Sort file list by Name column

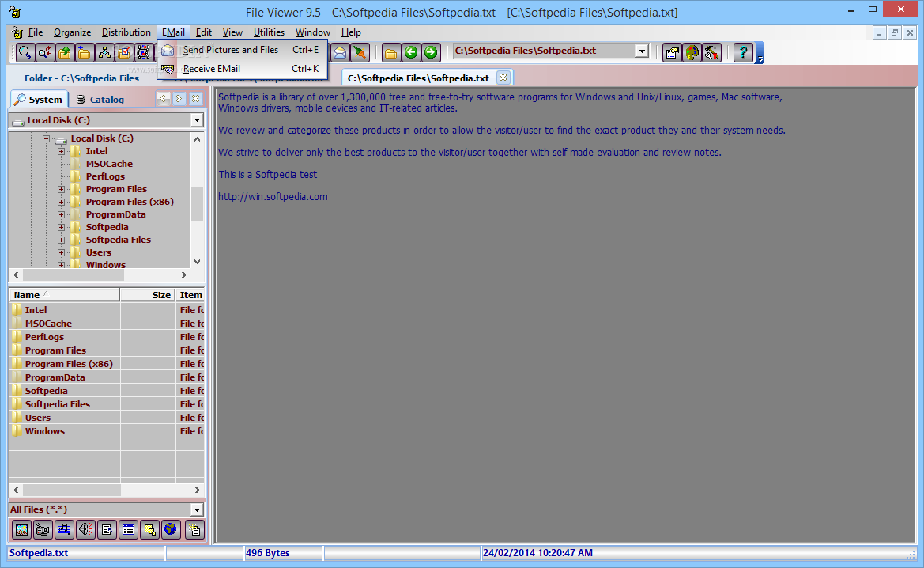(64, 295)
